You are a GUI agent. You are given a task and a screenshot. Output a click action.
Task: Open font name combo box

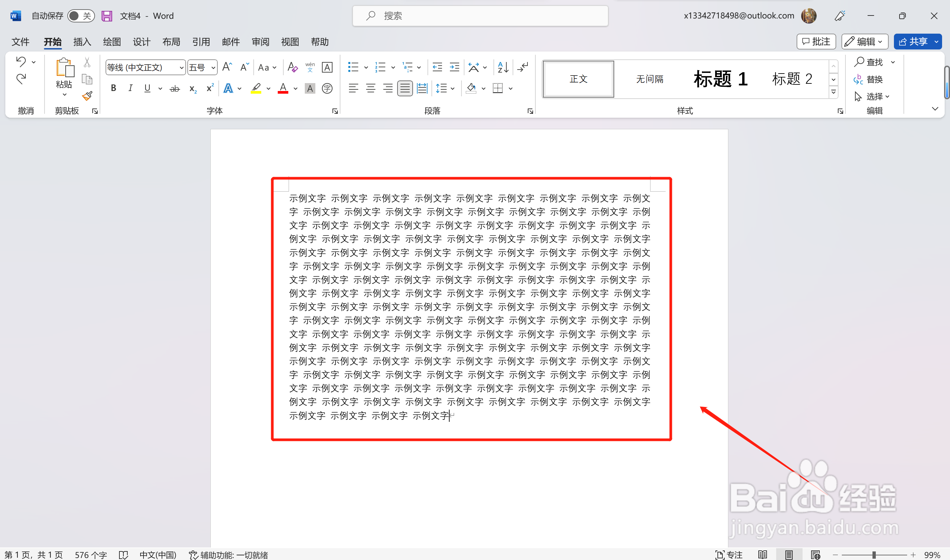click(145, 67)
